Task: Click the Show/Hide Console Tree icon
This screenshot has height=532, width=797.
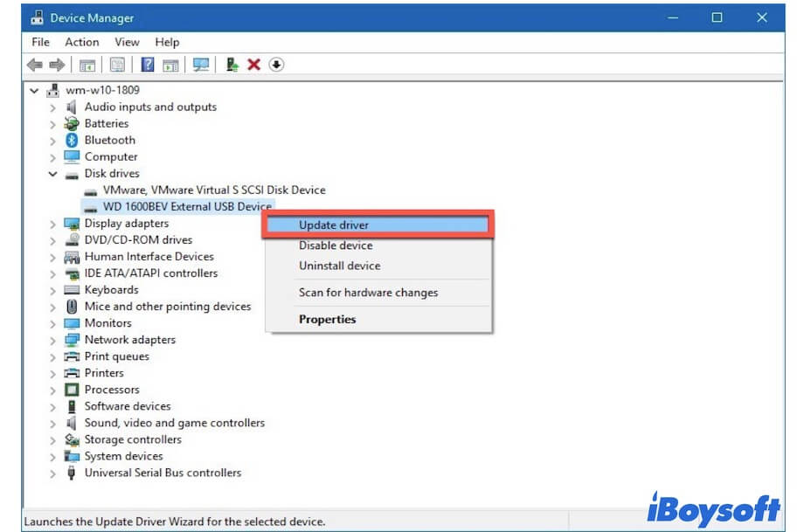Action: pos(87,64)
